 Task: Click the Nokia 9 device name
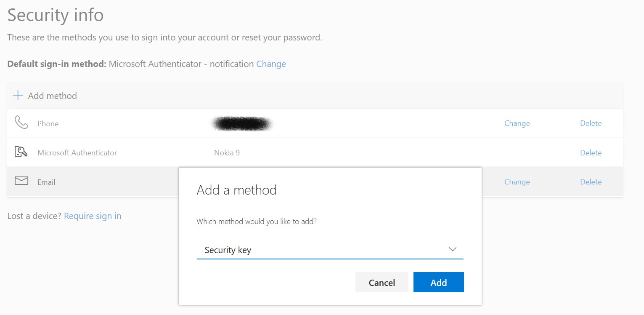[x=227, y=153]
